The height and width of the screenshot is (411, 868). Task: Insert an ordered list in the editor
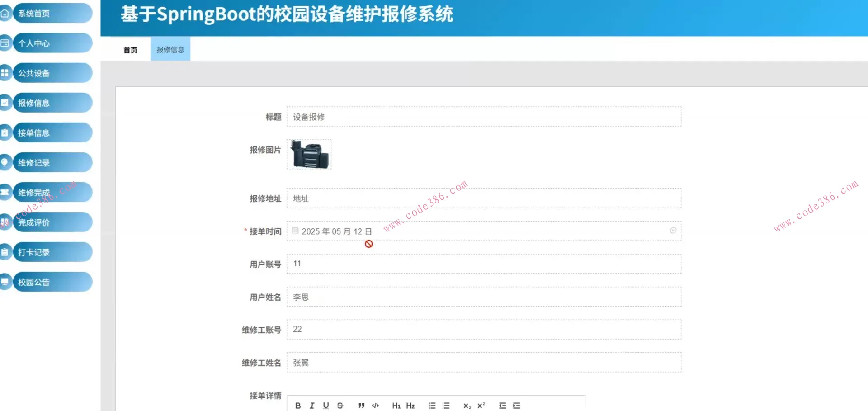[432, 406]
